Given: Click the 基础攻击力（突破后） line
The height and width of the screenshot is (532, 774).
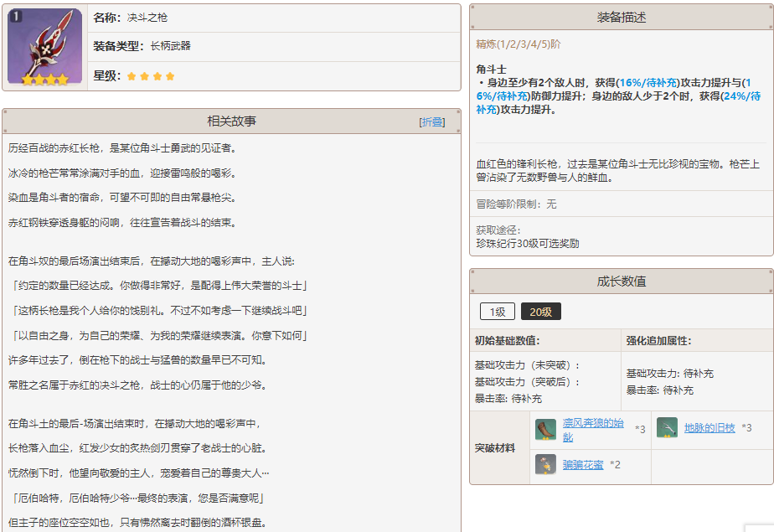Looking at the screenshot, I should coord(527,382).
